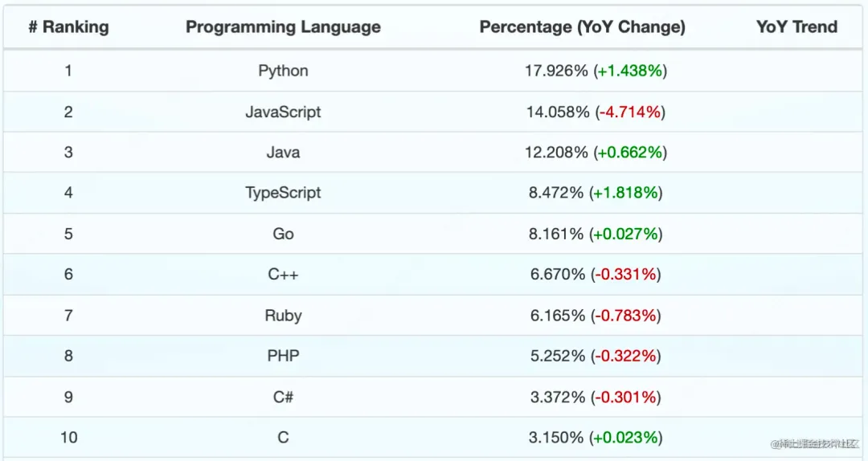Click Python's 17.926% percentage value

[556, 71]
